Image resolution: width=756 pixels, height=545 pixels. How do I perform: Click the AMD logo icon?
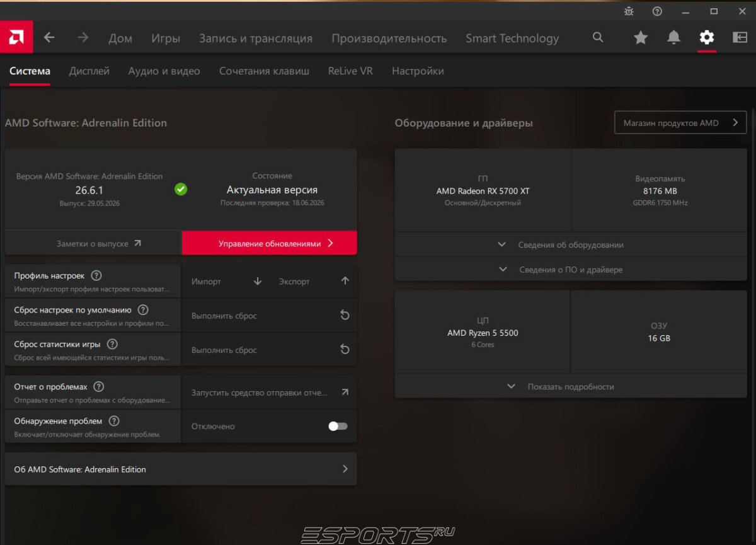point(16,38)
